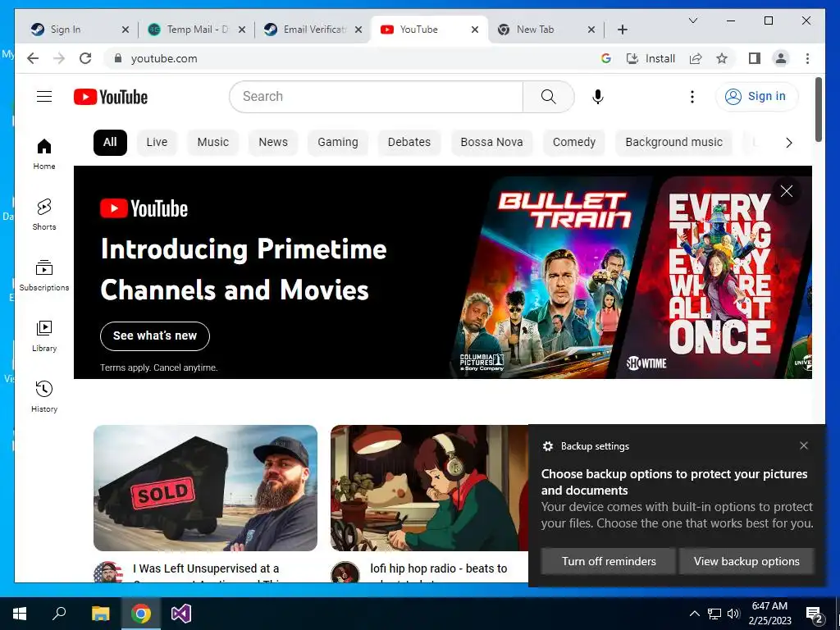The width and height of the screenshot is (840, 630).
Task: Open the YouTube hamburger guide menu
Action: 44,97
